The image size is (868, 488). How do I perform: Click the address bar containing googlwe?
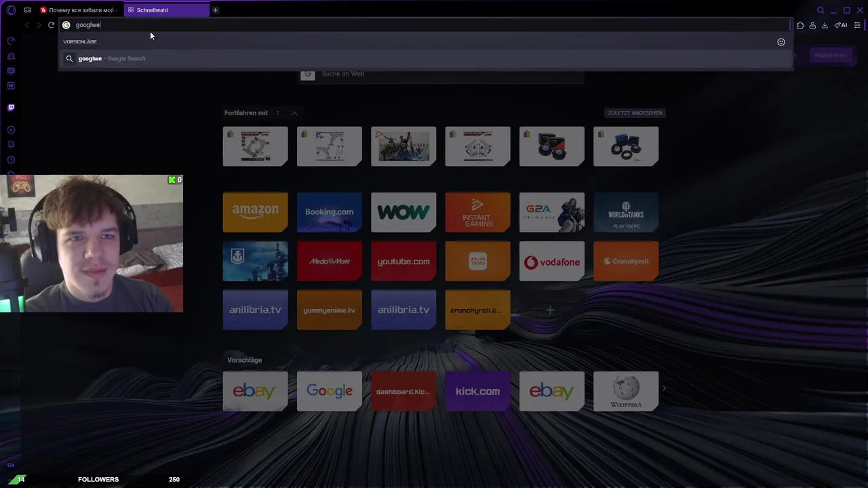(425, 25)
